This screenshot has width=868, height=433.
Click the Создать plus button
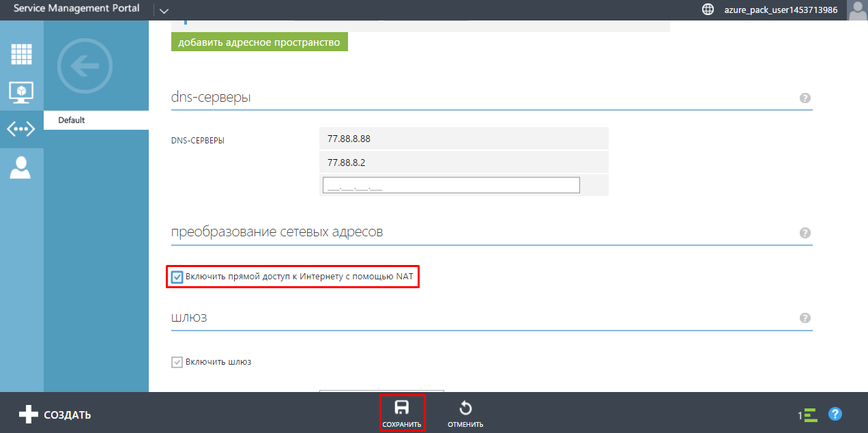(x=55, y=415)
